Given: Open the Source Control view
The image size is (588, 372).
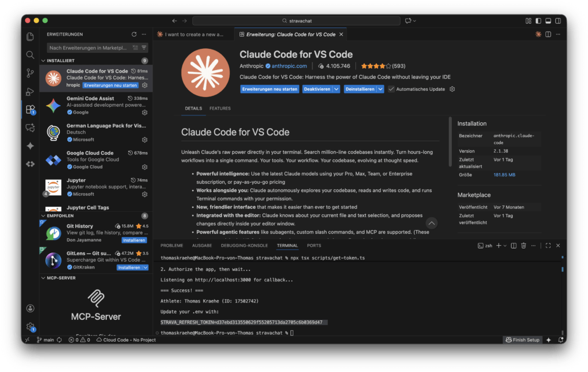Looking at the screenshot, I should pyautogui.click(x=30, y=73).
